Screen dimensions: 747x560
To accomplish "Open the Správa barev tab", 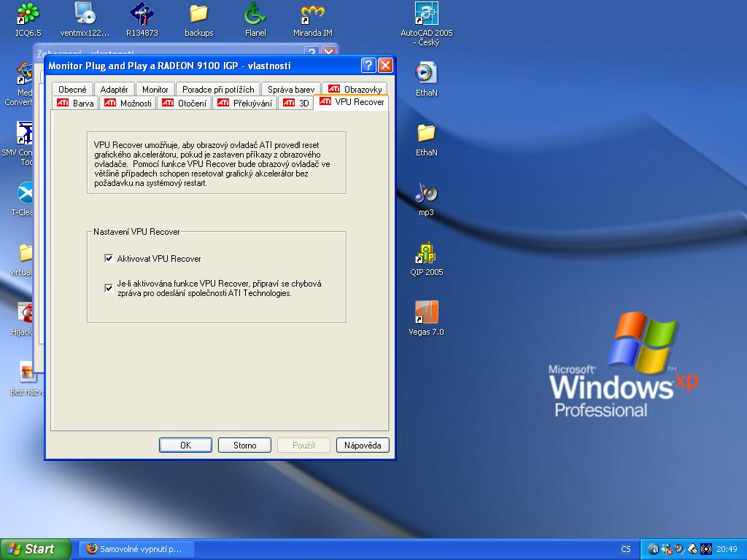I will point(291,89).
